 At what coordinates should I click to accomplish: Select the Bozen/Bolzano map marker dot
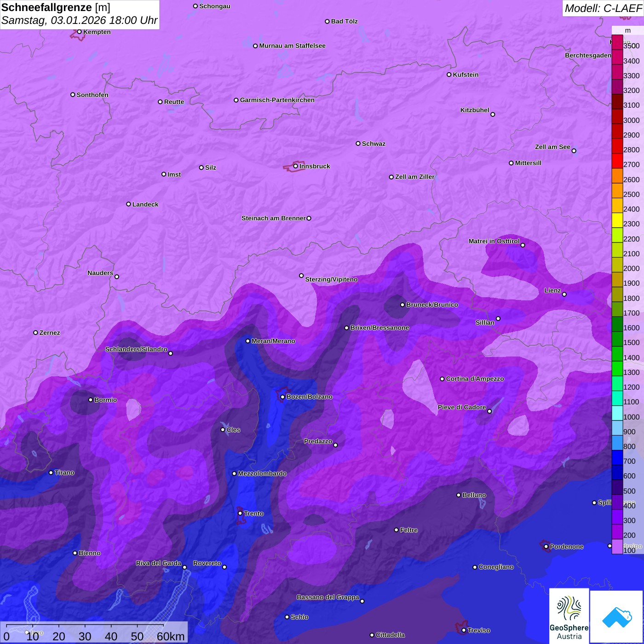pyautogui.click(x=283, y=397)
